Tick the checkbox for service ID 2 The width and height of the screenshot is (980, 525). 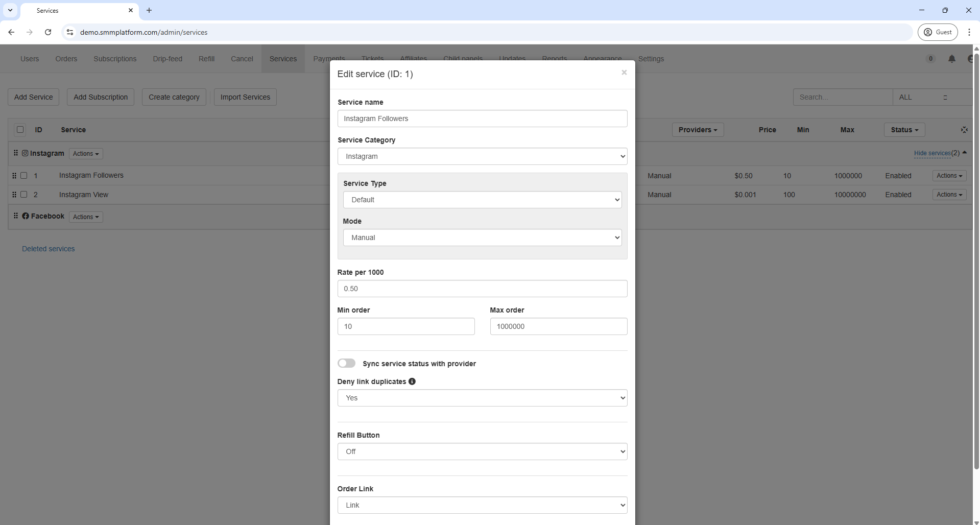pos(23,195)
